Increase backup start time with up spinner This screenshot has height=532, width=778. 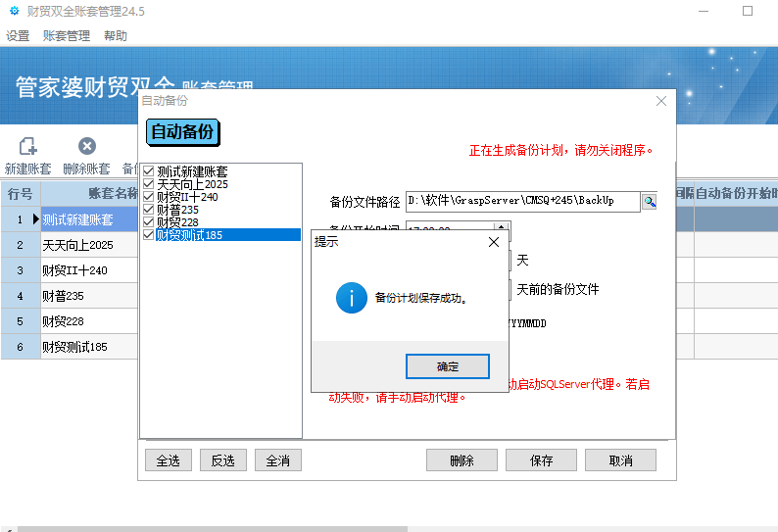(501, 226)
